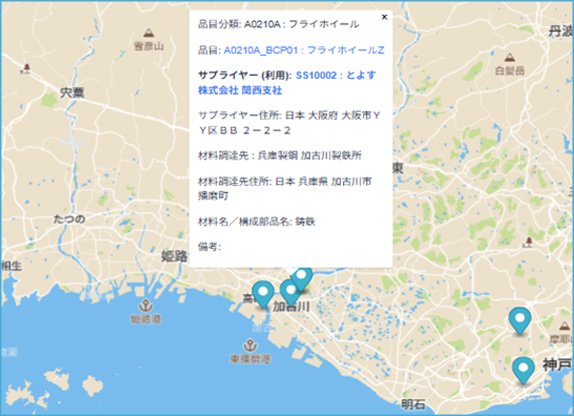This screenshot has height=416, width=574.
Task: Click the 相生 city label on map
Action: (x=11, y=266)
